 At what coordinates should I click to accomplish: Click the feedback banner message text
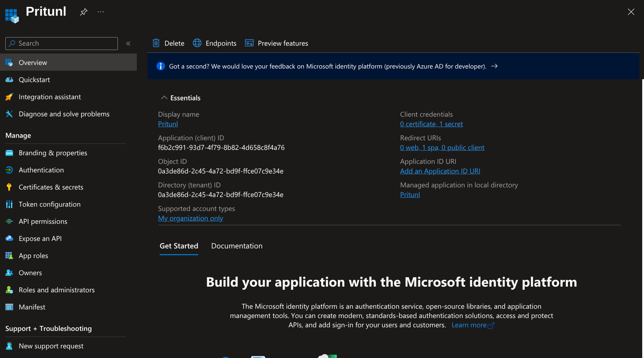(x=328, y=66)
